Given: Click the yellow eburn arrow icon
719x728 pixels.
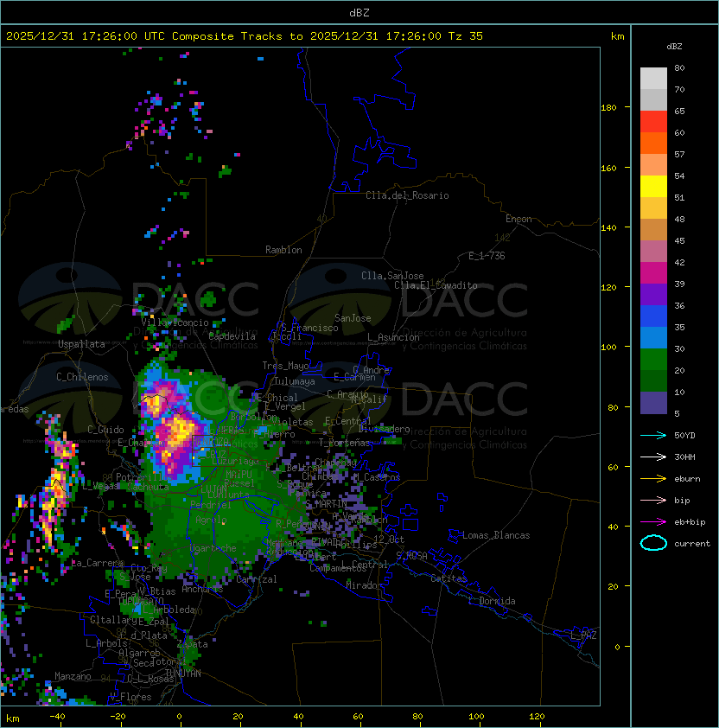Looking at the screenshot, I should (x=653, y=479).
